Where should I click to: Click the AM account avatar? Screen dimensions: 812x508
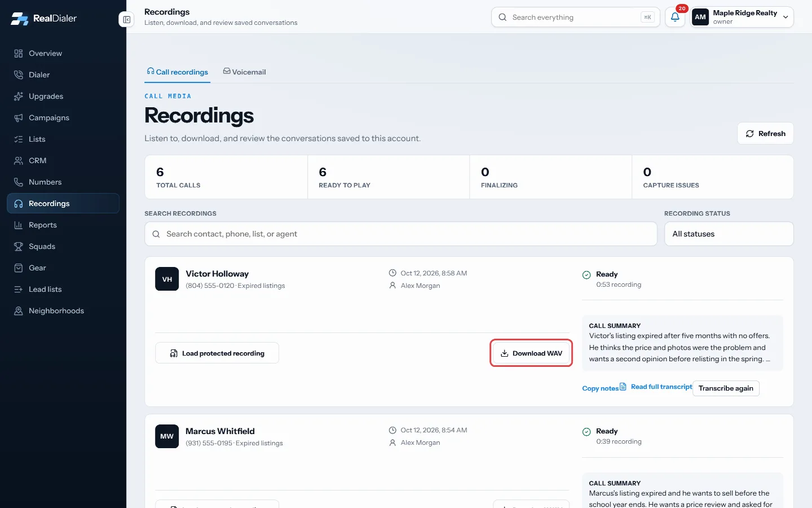(x=700, y=17)
